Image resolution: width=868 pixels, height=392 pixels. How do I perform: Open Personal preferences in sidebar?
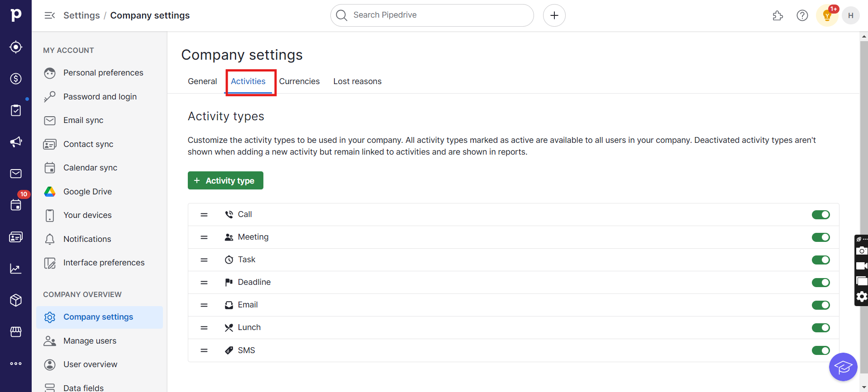pyautogui.click(x=100, y=73)
